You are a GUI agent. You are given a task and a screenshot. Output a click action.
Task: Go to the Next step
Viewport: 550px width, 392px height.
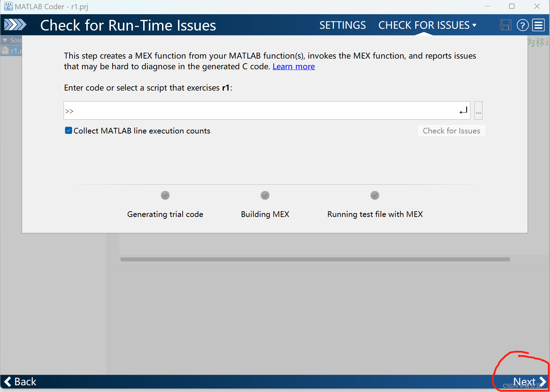[x=529, y=382]
